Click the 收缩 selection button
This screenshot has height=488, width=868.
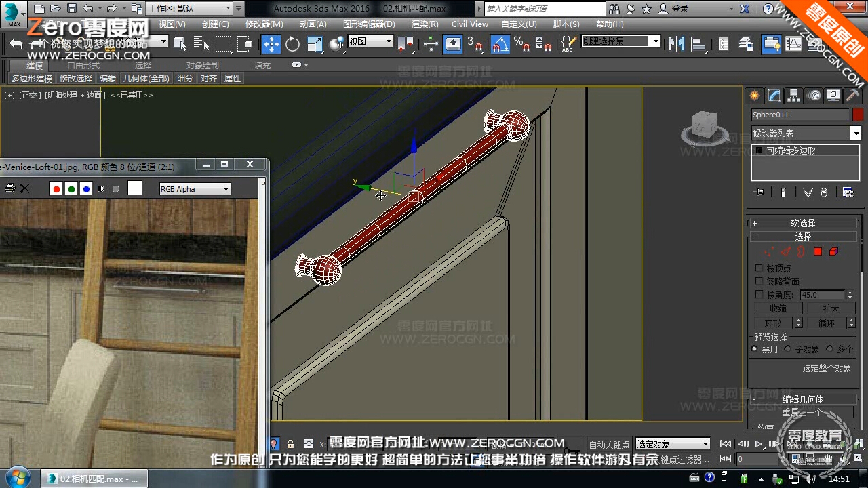click(x=778, y=308)
